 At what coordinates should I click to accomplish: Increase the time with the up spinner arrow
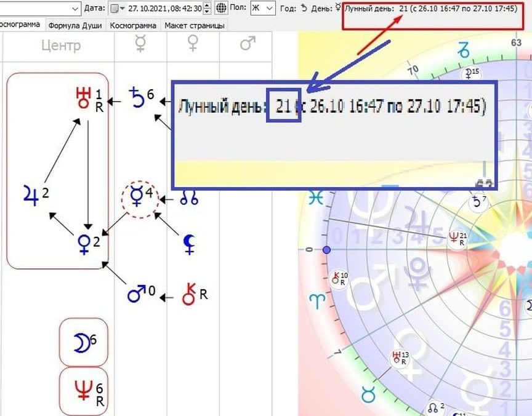point(208,5)
